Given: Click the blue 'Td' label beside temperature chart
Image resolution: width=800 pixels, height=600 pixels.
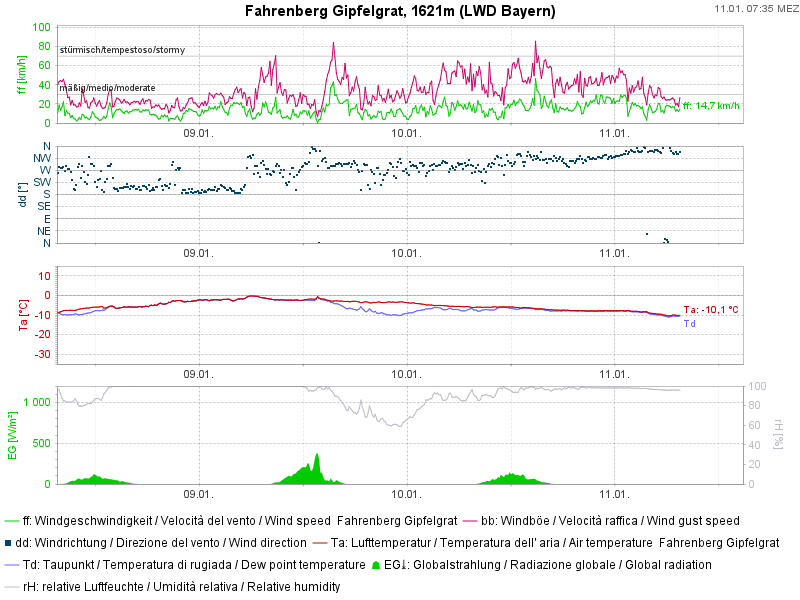Looking at the screenshot, I should pyautogui.click(x=689, y=324).
